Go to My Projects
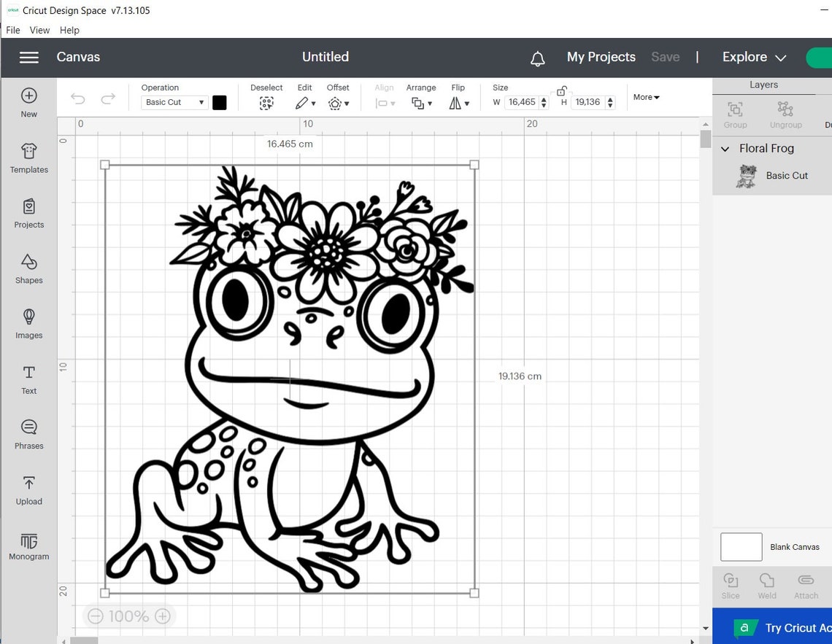 tap(601, 57)
